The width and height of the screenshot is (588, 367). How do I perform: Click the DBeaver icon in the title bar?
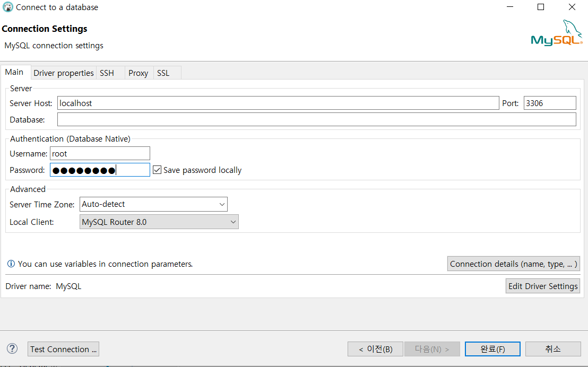pyautogui.click(x=8, y=7)
